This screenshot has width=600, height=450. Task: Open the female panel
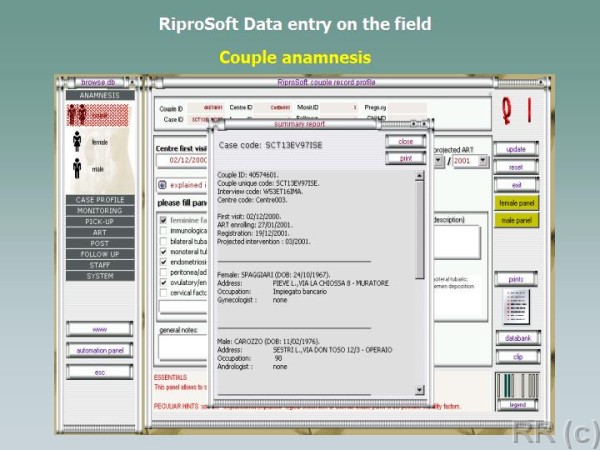point(517,203)
